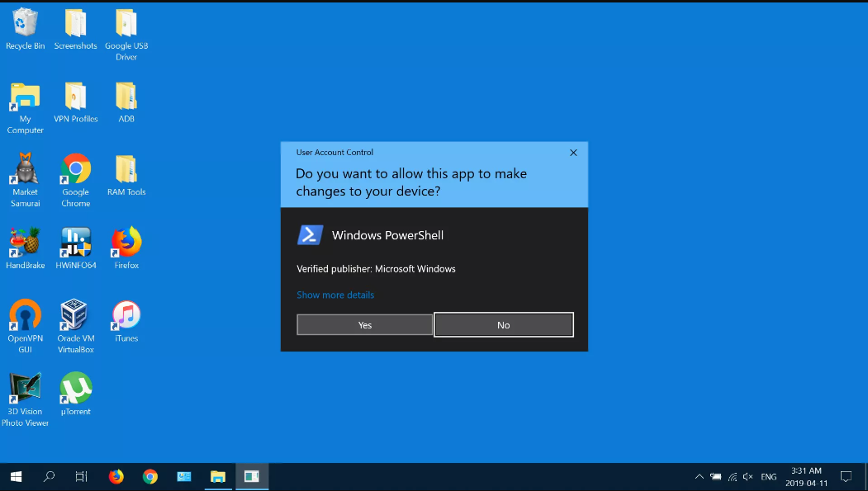Select the Google USB Driver folder
This screenshot has height=491, width=868.
tap(126, 35)
